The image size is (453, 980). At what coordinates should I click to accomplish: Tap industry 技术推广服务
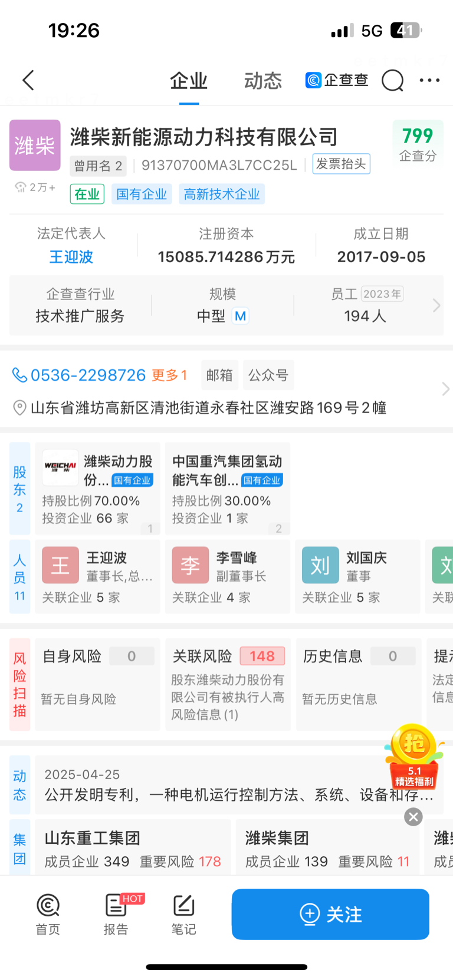point(80,316)
